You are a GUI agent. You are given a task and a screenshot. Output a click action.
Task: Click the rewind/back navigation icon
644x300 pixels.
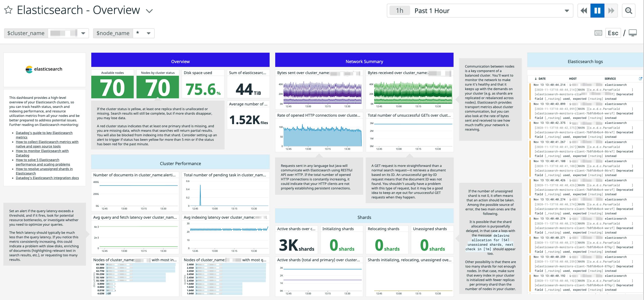[584, 11]
